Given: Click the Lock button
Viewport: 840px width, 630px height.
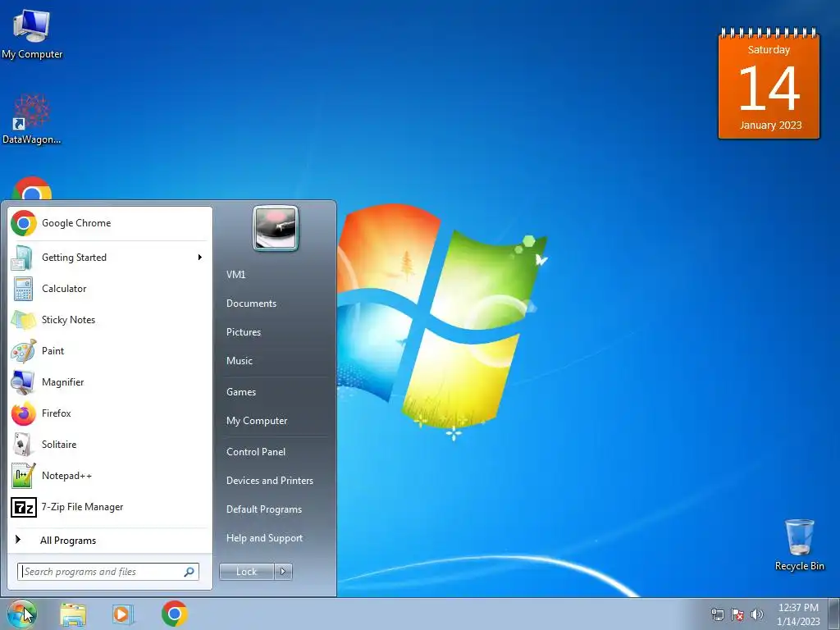Looking at the screenshot, I should pyautogui.click(x=247, y=572).
